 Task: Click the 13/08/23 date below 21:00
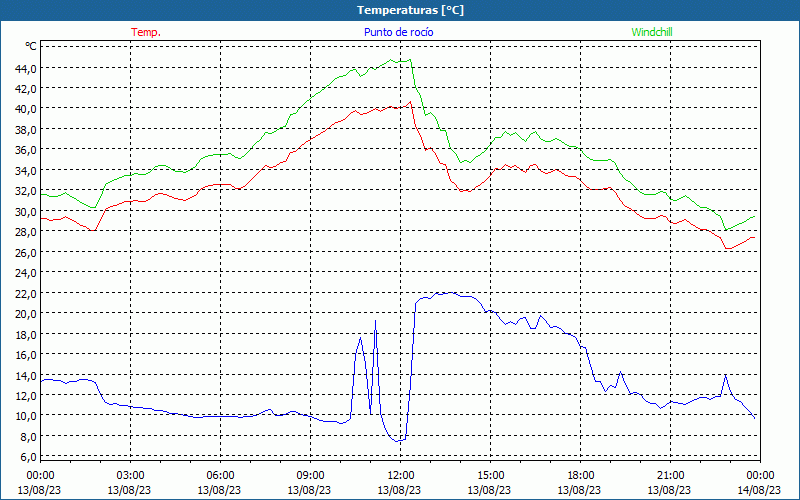[x=669, y=490]
